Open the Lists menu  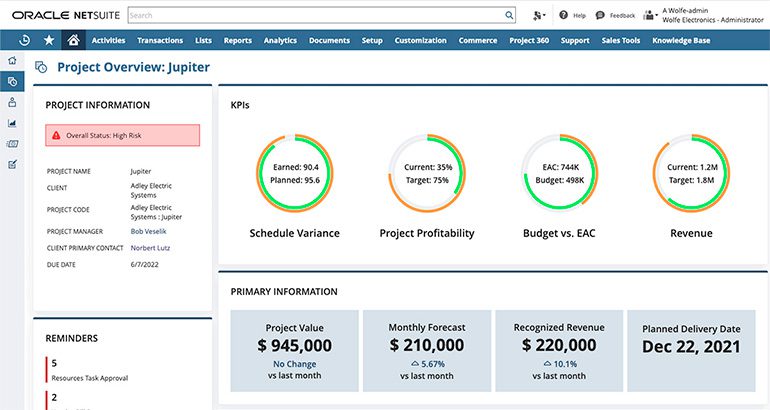(203, 40)
